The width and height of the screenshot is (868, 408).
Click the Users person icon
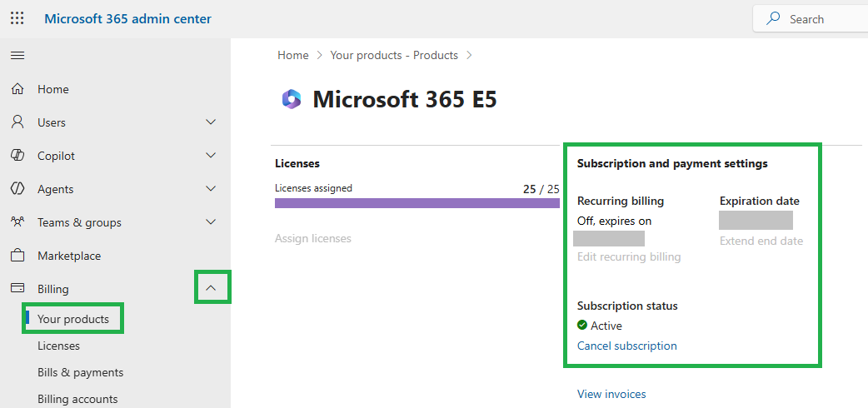coord(17,122)
